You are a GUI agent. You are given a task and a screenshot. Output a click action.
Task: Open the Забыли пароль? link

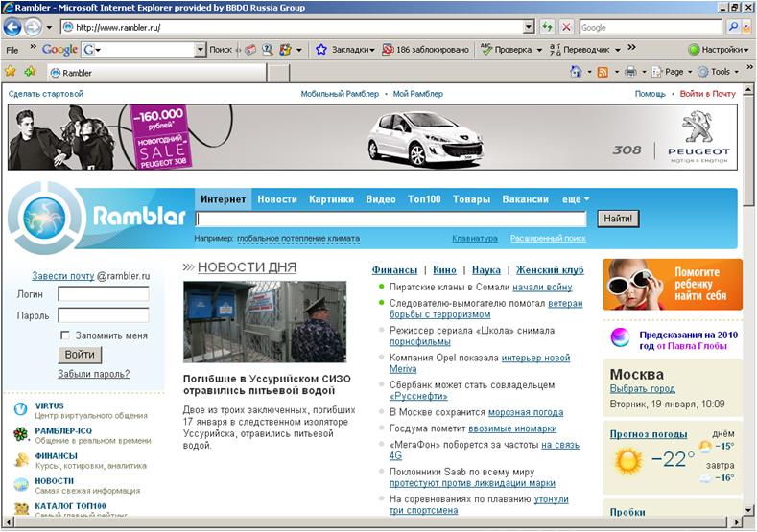click(x=94, y=373)
